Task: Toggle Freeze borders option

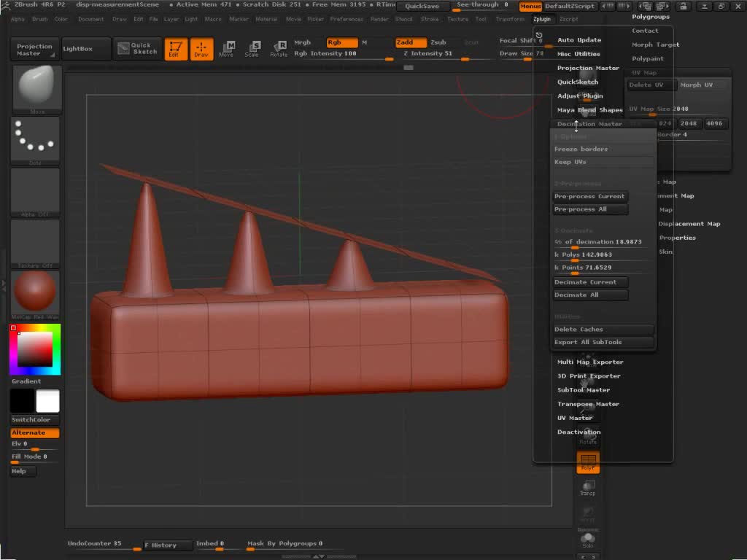Action: coord(603,149)
